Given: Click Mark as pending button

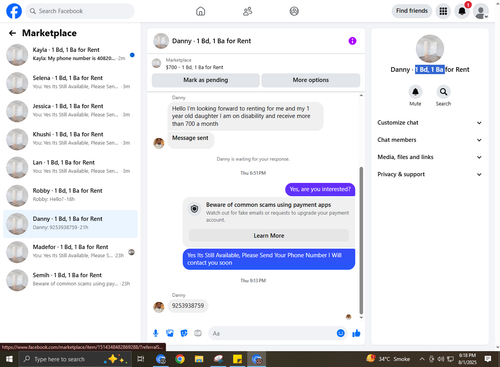Looking at the screenshot, I should click(206, 80).
